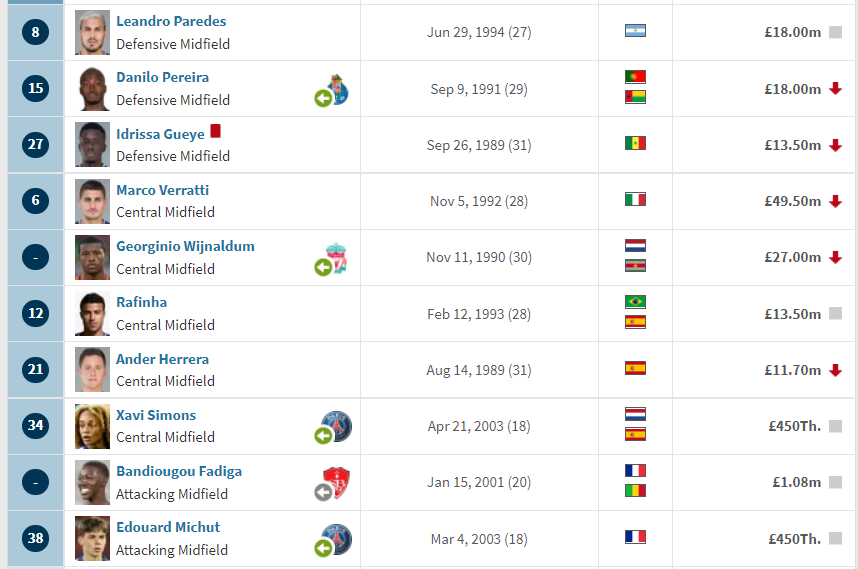Click Xavi Simons' player photo thumbnail
The height and width of the screenshot is (569, 858).
click(92, 426)
